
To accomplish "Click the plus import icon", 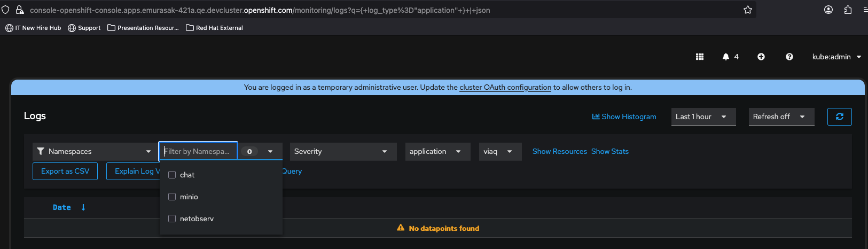I will (761, 57).
